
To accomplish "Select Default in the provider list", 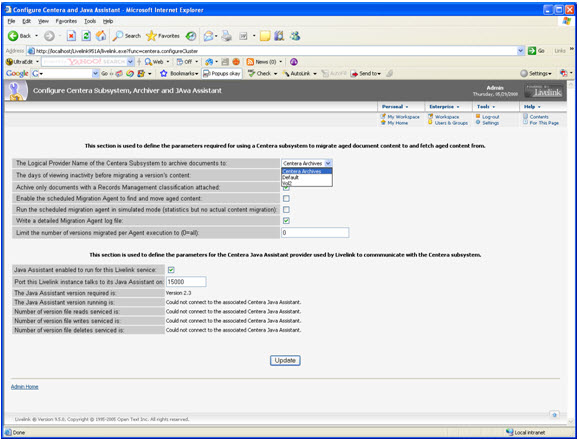I will [x=306, y=177].
